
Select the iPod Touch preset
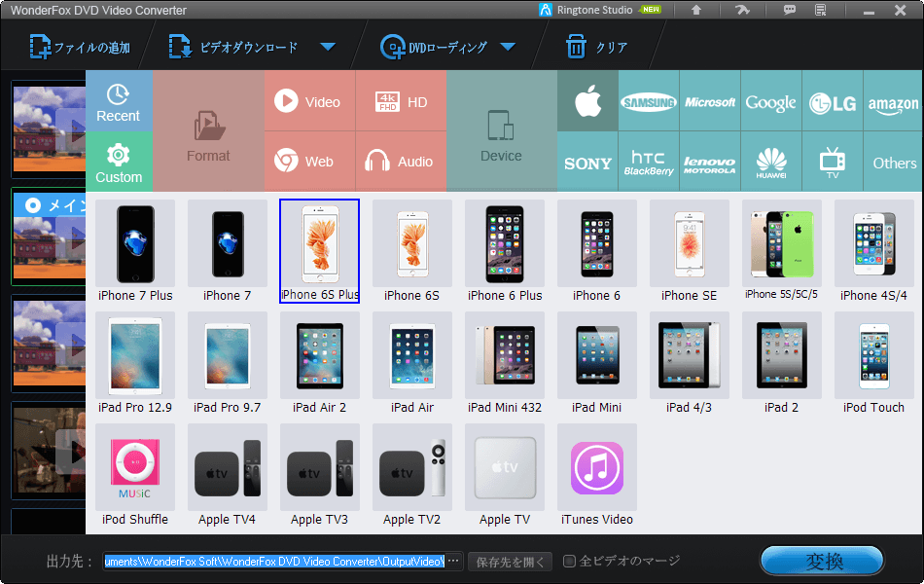(x=874, y=363)
